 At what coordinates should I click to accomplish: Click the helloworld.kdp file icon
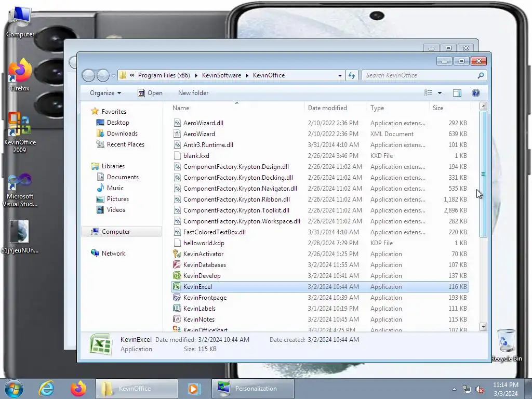click(x=177, y=243)
